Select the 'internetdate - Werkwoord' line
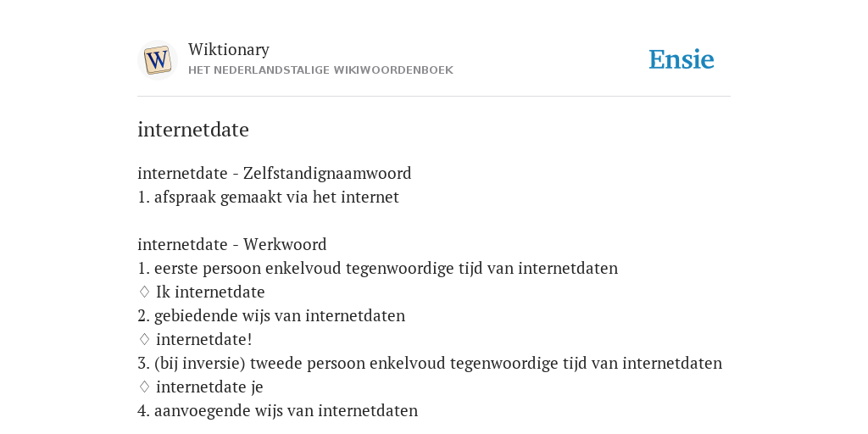Image resolution: width=868 pixels, height=434 pixels. 232,244
